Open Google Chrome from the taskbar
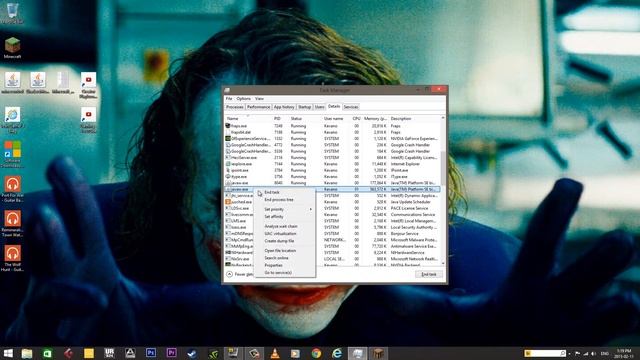This screenshot has height=360, width=640. pyautogui.click(x=316, y=353)
